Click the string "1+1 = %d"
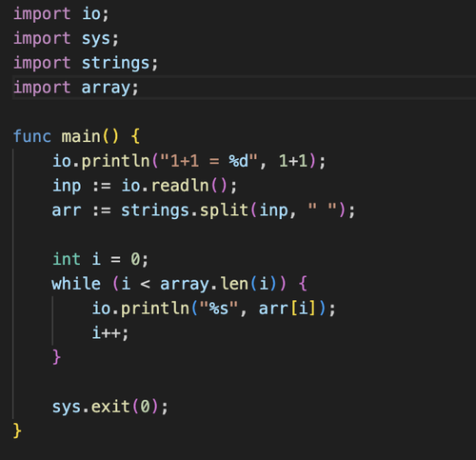Image resolution: width=476 pixels, height=460 pixels. click(x=209, y=161)
